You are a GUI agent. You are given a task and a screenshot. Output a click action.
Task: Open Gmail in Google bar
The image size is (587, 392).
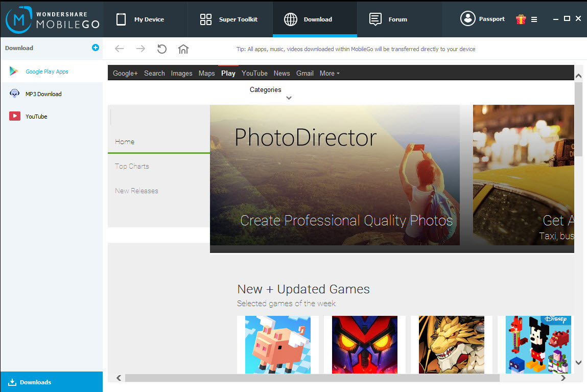click(305, 74)
